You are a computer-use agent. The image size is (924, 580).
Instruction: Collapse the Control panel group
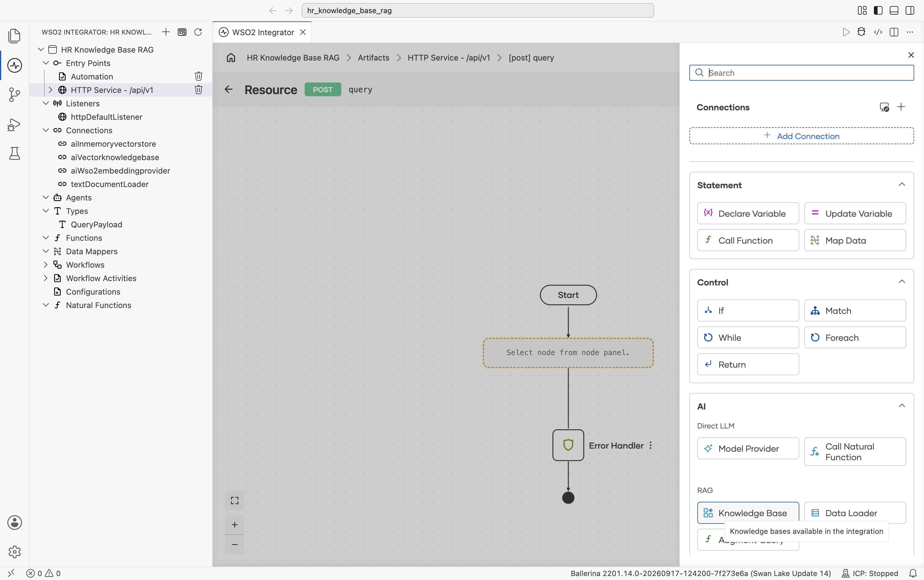coord(902,281)
